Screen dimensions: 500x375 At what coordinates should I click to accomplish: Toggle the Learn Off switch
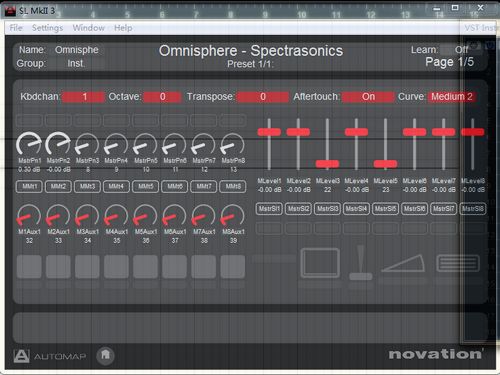point(461,50)
